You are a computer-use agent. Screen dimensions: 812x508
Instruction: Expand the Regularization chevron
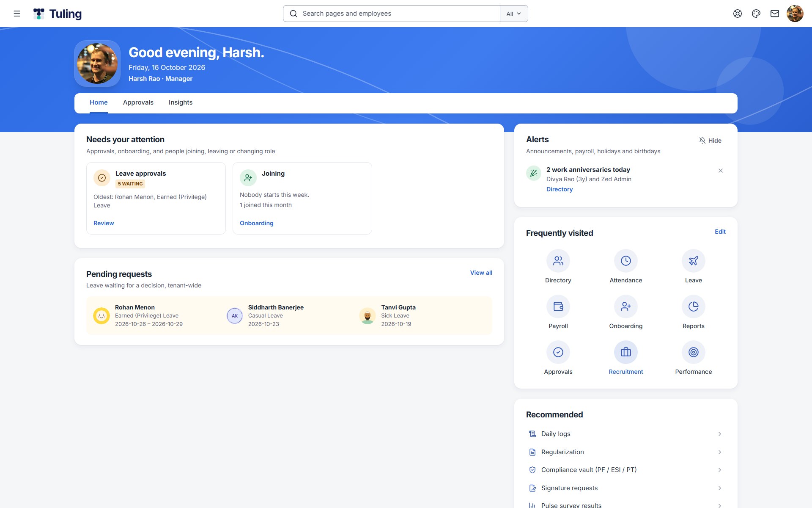click(720, 452)
